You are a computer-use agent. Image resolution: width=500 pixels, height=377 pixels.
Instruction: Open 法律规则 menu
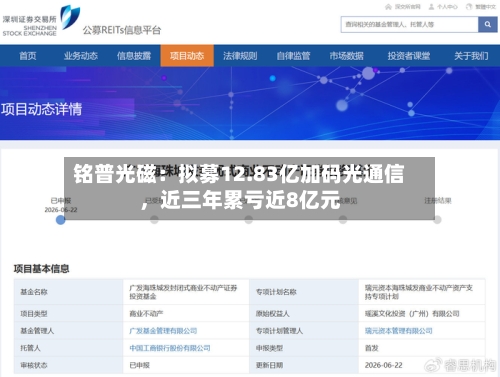coord(240,56)
